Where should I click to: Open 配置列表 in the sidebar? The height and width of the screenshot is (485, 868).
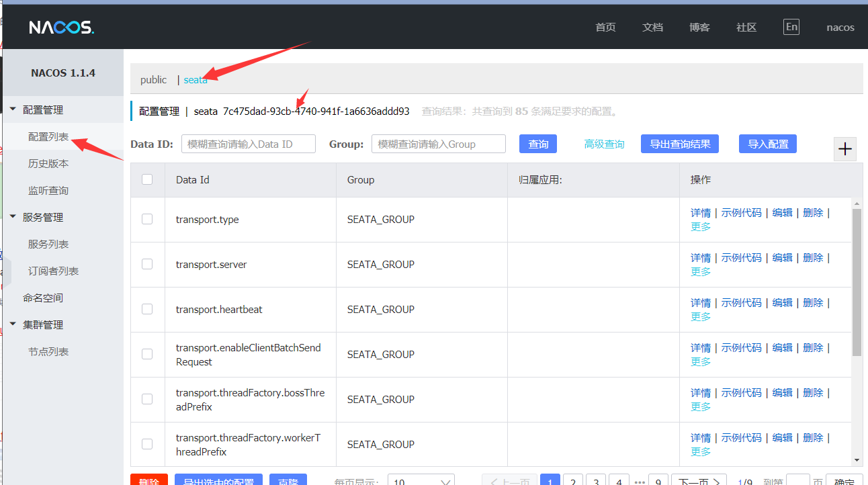[x=48, y=136]
